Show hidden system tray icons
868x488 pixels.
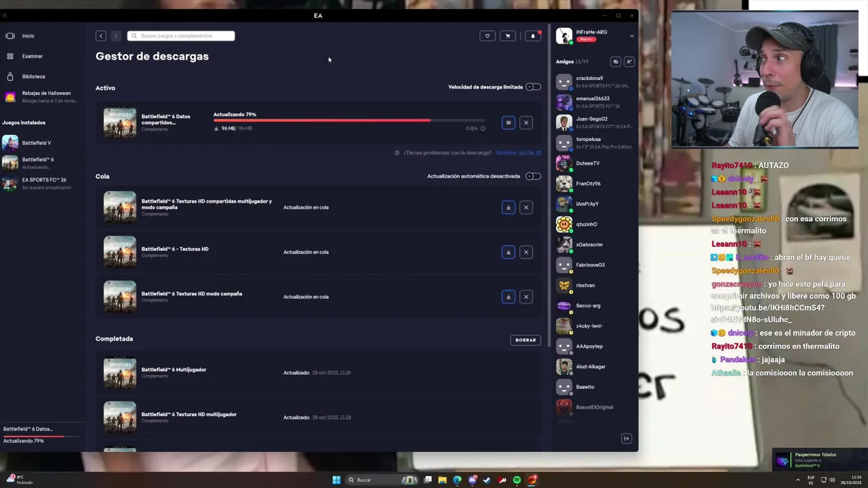click(797, 480)
